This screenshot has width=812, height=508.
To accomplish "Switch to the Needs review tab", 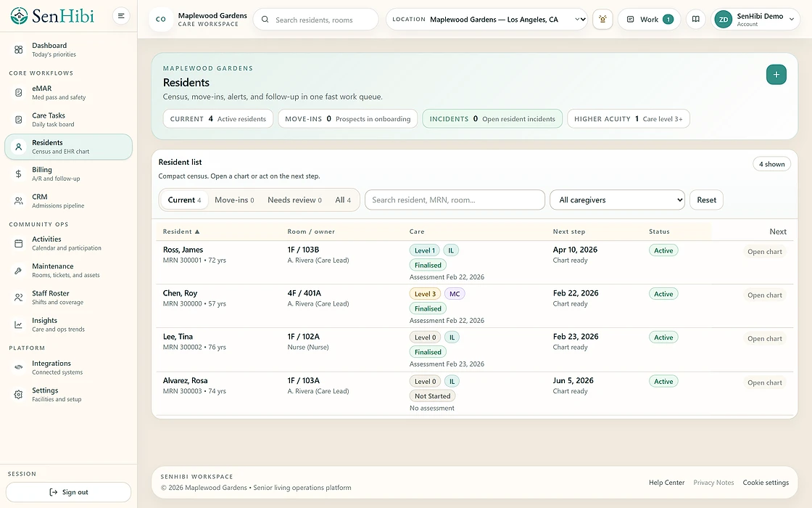I will pos(294,200).
